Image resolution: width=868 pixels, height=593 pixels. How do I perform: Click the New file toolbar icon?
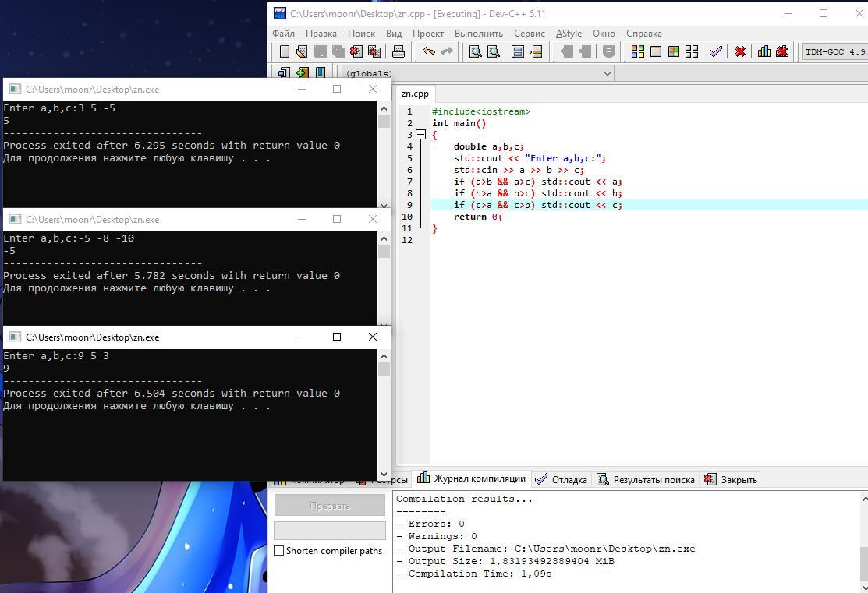284,51
